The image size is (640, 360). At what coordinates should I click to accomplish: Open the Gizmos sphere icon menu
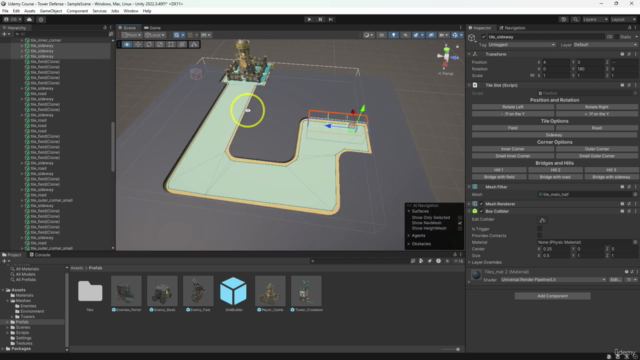[456, 35]
